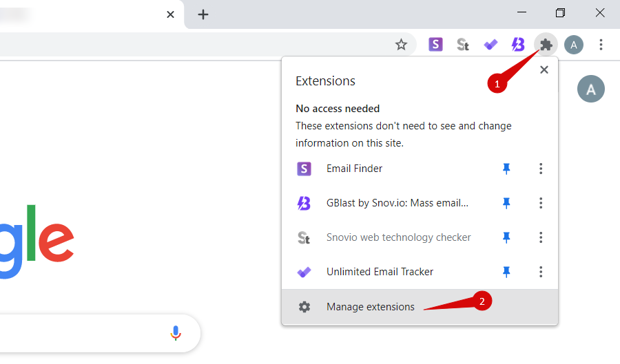The width and height of the screenshot is (620, 364).
Task: Click the Google account avatar on page
Action: point(591,89)
